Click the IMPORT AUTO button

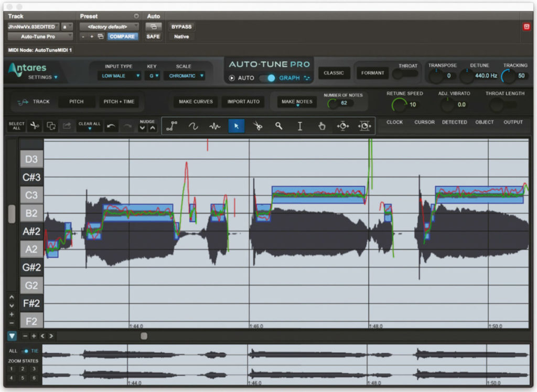pyautogui.click(x=243, y=102)
